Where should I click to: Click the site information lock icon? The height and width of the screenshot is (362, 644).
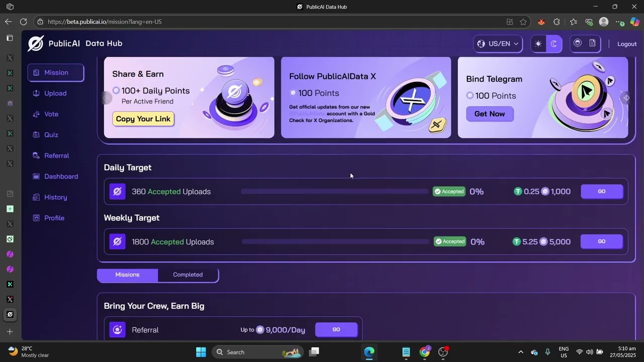pyautogui.click(x=40, y=22)
